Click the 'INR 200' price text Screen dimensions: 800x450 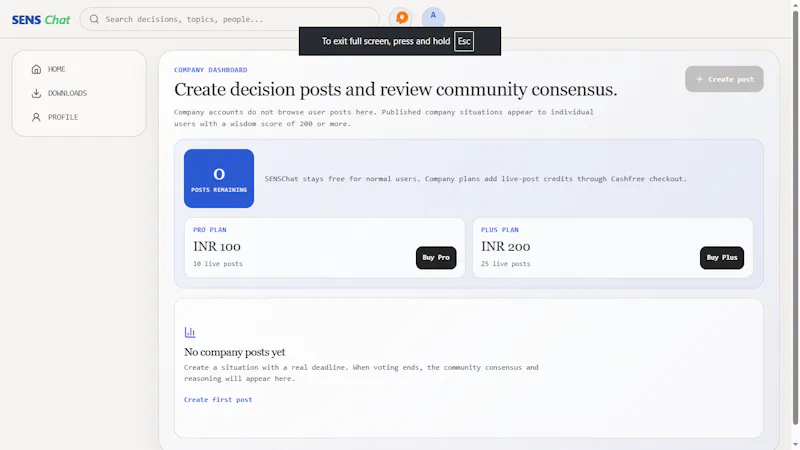point(506,246)
